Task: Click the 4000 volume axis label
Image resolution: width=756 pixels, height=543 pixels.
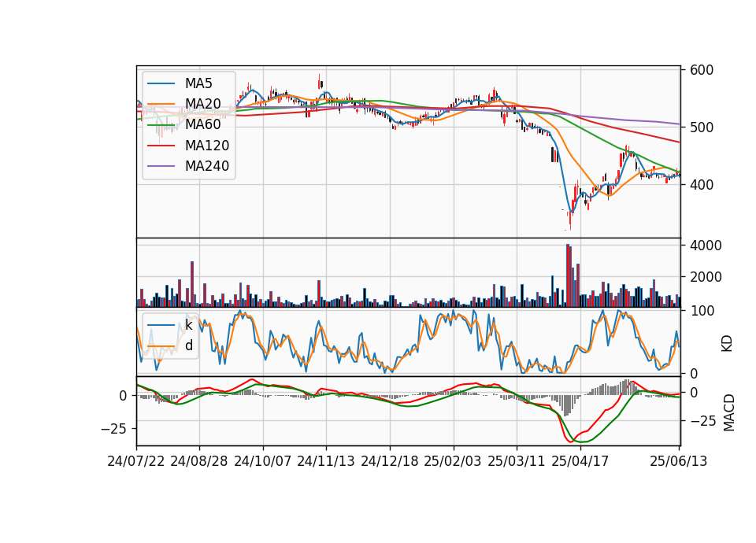Action: [706, 246]
